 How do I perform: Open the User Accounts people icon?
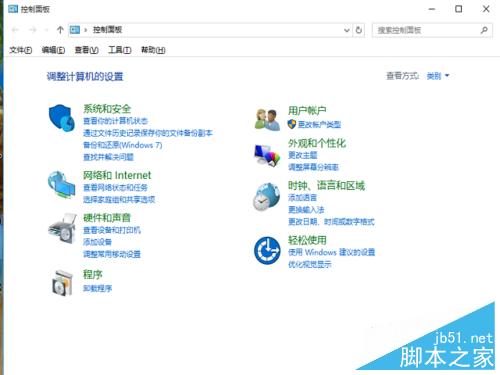(267, 119)
